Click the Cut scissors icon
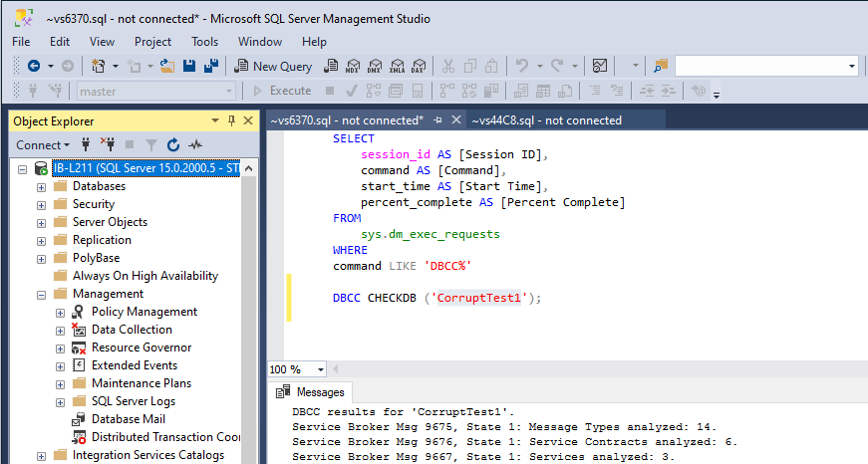Viewport: 868px width, 464px height. pyautogui.click(x=448, y=67)
